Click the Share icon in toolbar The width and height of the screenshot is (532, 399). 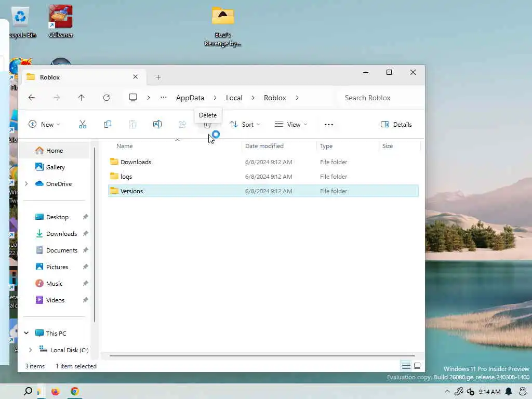[x=182, y=125]
